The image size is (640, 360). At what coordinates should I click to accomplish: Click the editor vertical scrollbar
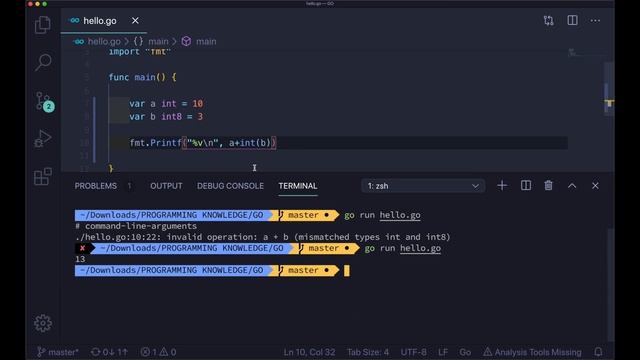click(x=609, y=89)
